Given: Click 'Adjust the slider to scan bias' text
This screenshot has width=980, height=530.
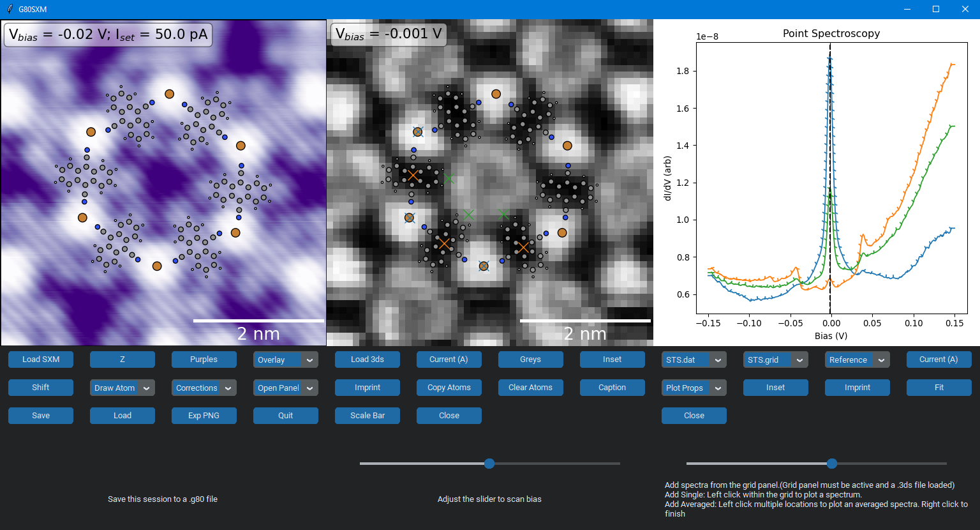Looking at the screenshot, I should [x=489, y=499].
